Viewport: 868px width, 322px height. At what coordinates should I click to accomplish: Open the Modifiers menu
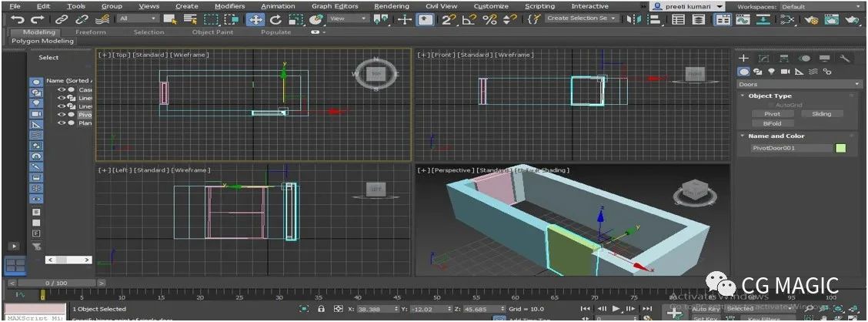(230, 7)
